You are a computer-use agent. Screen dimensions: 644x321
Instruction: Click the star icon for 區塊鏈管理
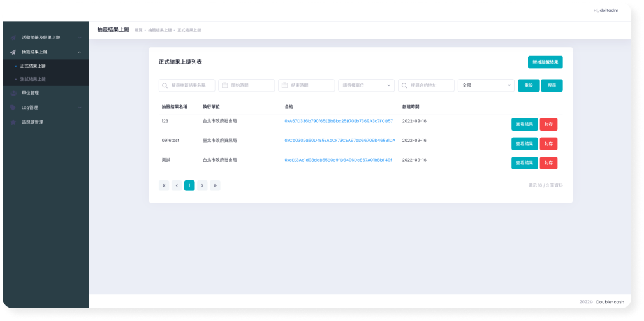[x=13, y=122]
